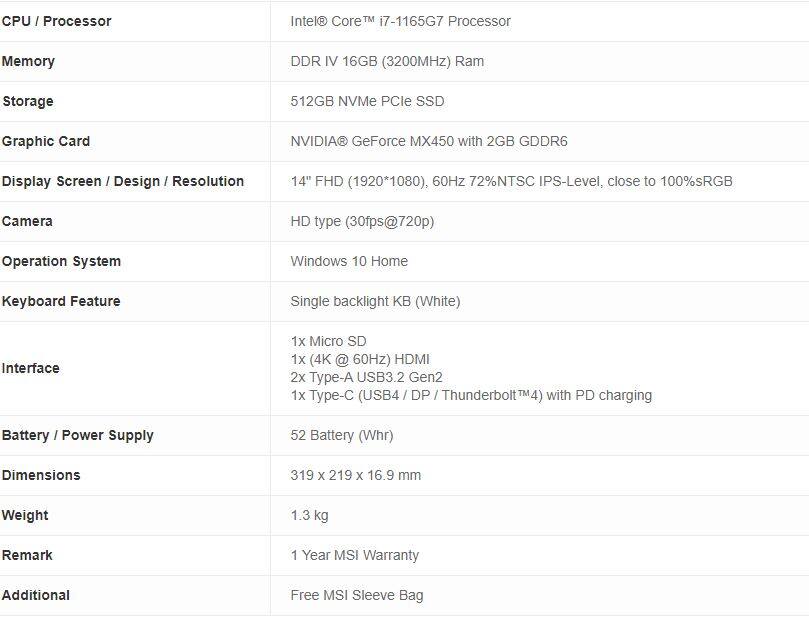Viewport: 809px width, 619px height.
Task: Select the Graphic Card label
Action: 46,141
